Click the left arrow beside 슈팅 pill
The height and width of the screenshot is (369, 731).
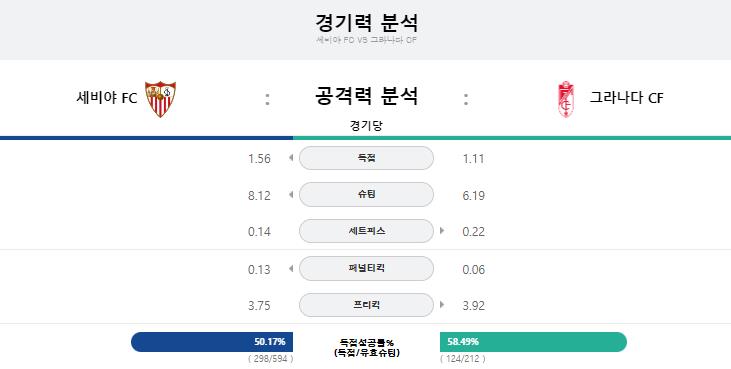click(x=291, y=194)
